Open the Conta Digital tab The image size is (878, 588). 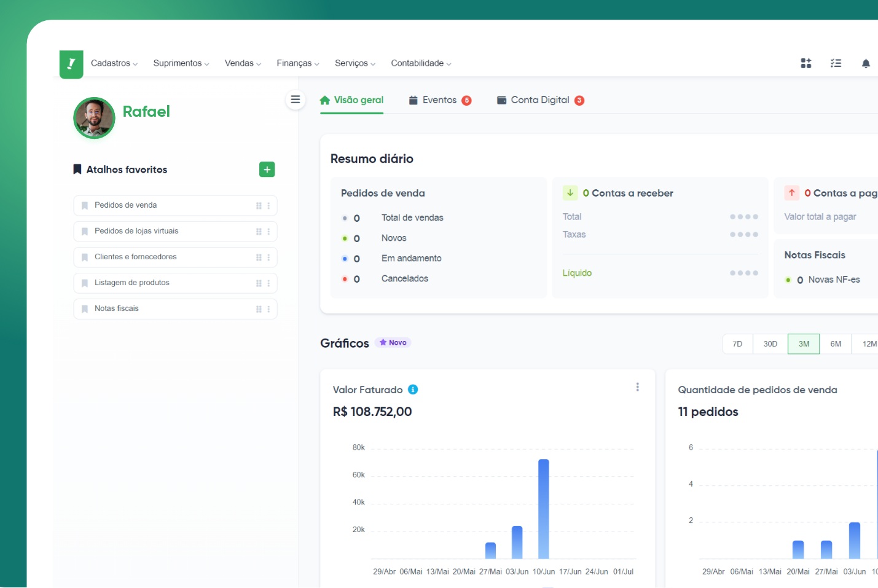[x=541, y=100]
